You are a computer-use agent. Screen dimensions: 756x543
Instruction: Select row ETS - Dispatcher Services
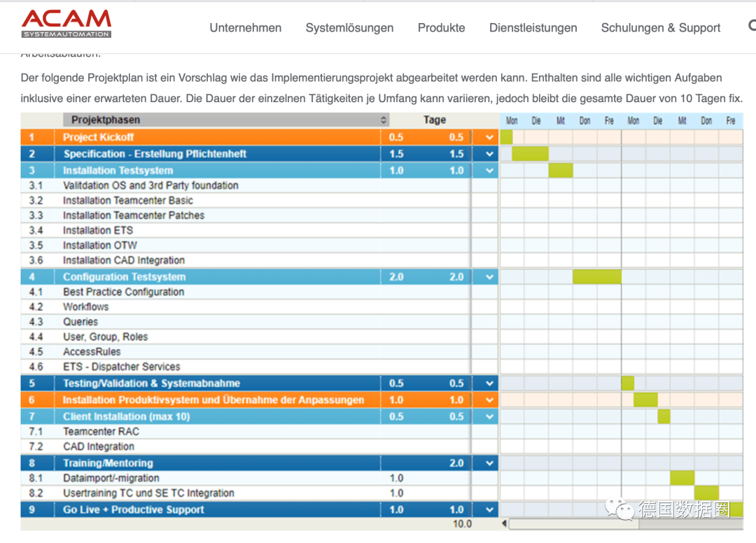pyautogui.click(x=260, y=367)
